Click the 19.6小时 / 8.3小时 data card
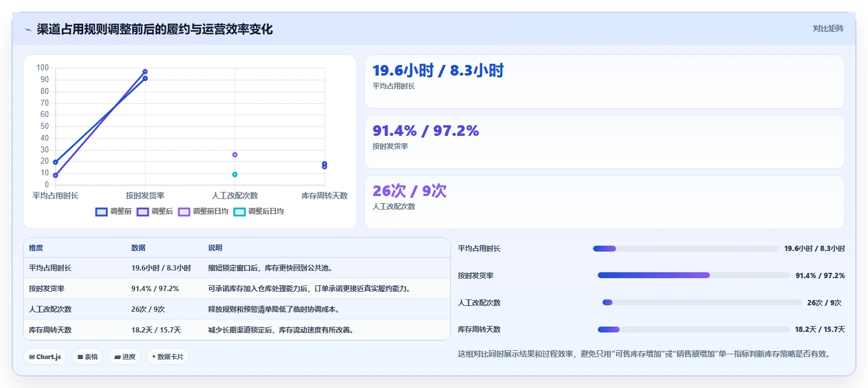 click(x=604, y=81)
